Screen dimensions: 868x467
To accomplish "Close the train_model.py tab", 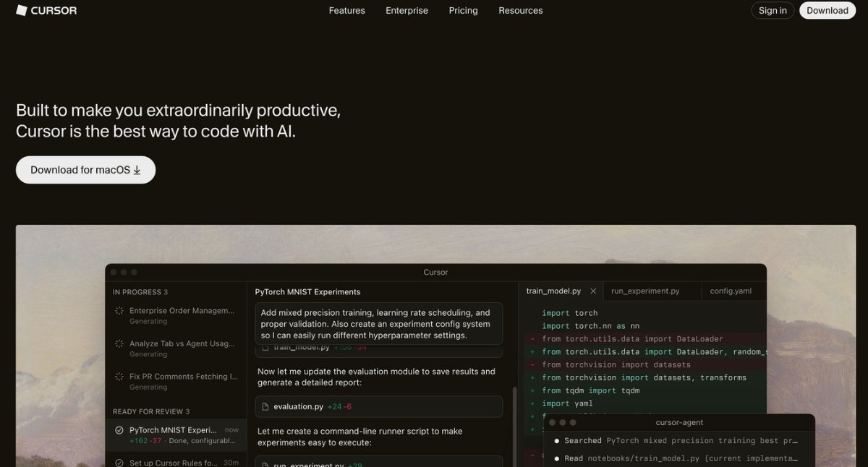I will 593,291.
